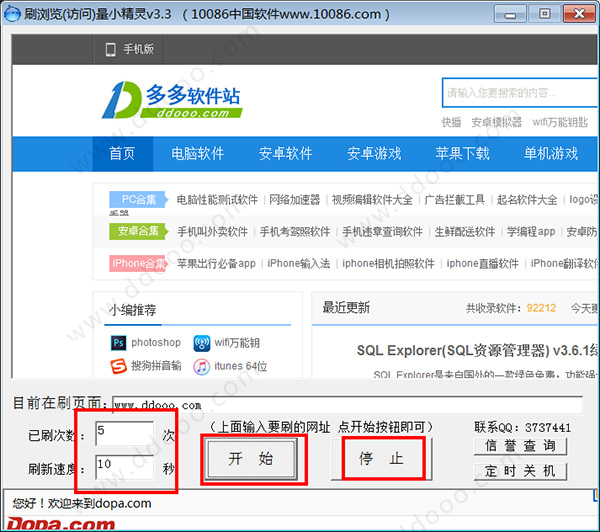Minimize the application window

coord(510,14)
